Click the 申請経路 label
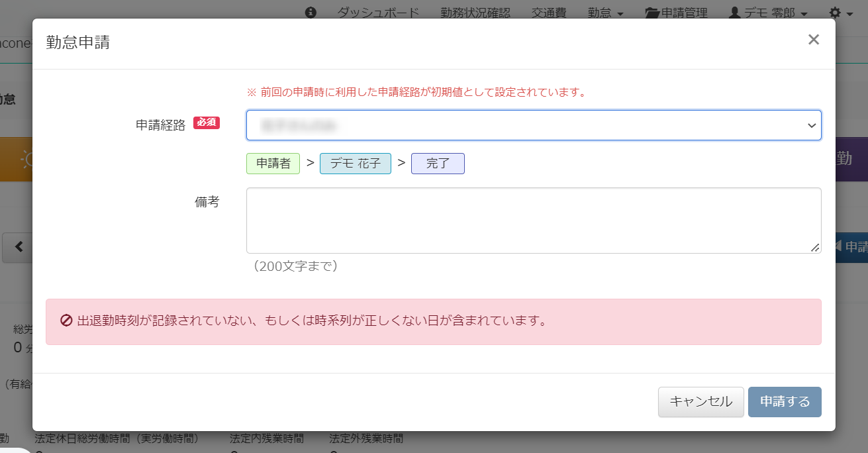 point(161,125)
